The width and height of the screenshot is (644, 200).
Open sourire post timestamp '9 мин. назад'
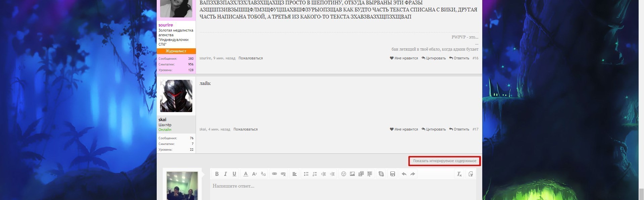point(224,58)
